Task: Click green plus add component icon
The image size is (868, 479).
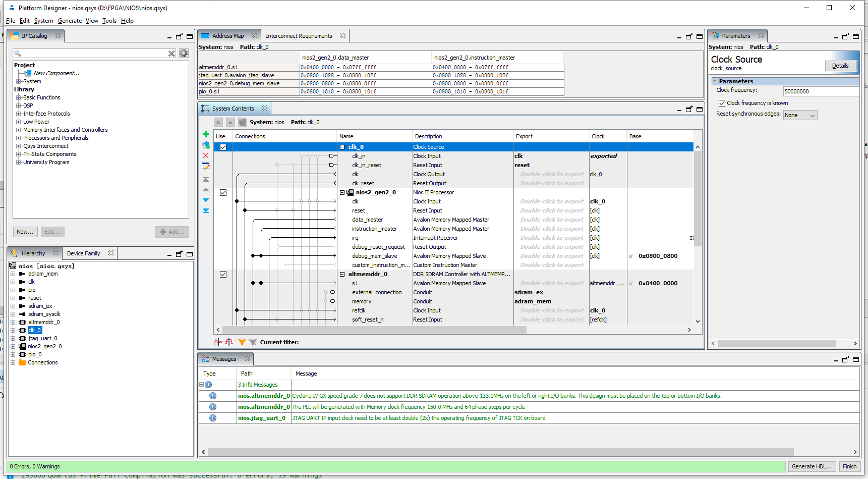Action: pyautogui.click(x=206, y=134)
